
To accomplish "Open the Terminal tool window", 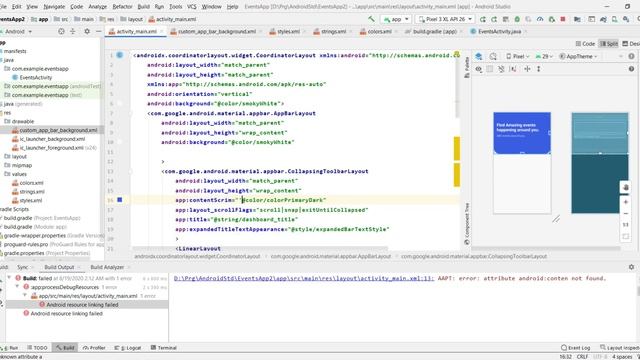I will click(x=164, y=348).
